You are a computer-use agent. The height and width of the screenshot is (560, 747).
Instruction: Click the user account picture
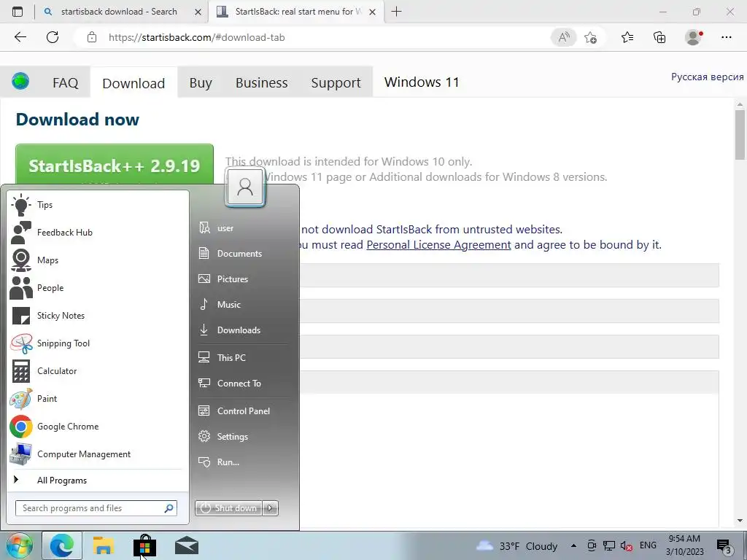pyautogui.click(x=245, y=187)
